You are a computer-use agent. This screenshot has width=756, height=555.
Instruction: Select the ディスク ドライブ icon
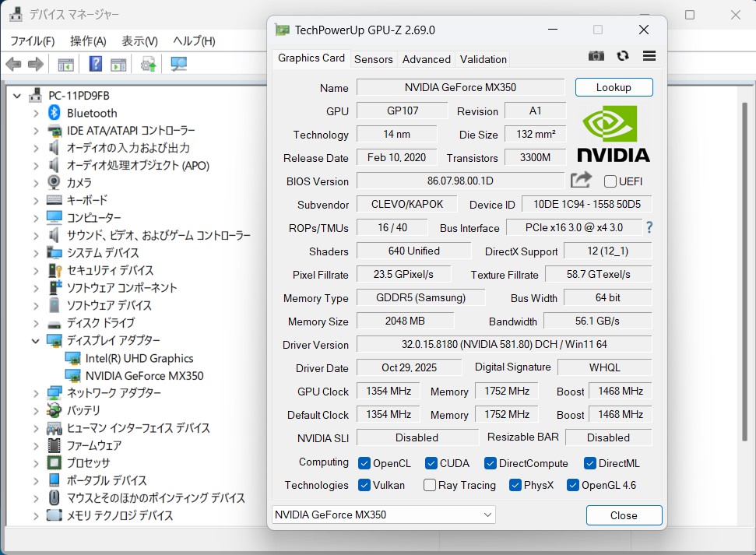click(54, 324)
